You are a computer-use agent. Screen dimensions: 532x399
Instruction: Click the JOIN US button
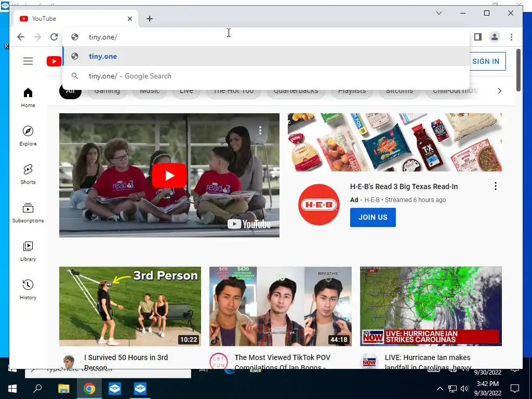click(373, 218)
